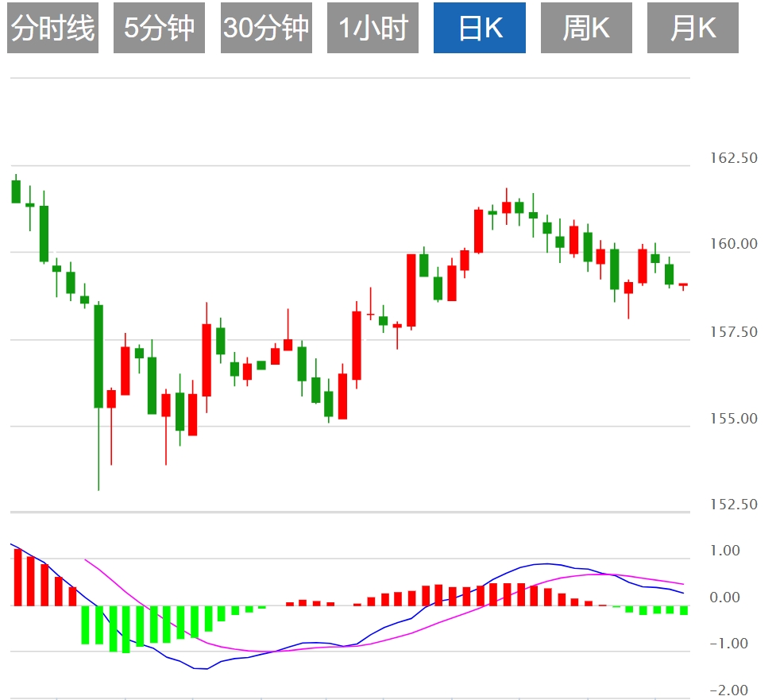Click the 152.50 price axis label
The width and height of the screenshot is (776, 700).
point(733,505)
